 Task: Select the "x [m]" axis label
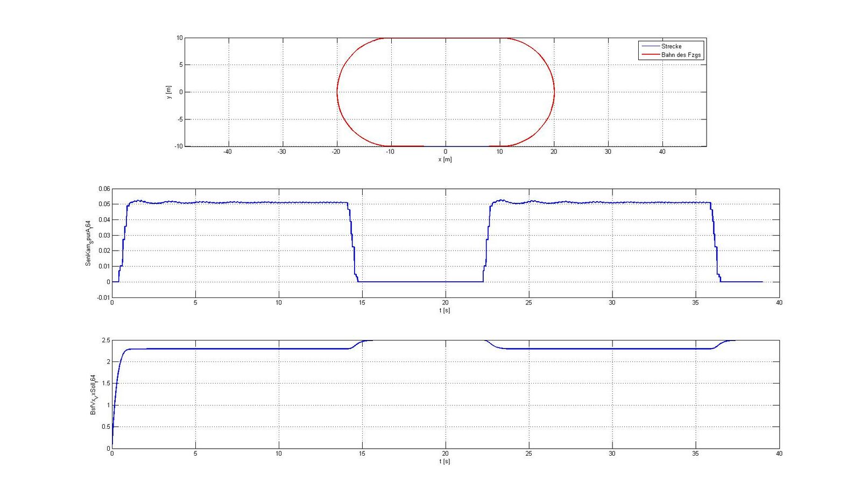click(x=444, y=160)
